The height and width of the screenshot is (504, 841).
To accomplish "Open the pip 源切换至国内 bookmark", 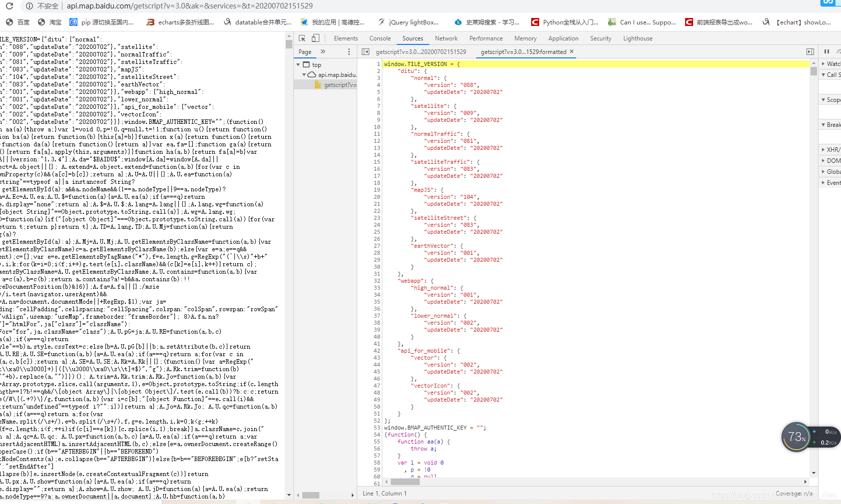I will tap(101, 22).
